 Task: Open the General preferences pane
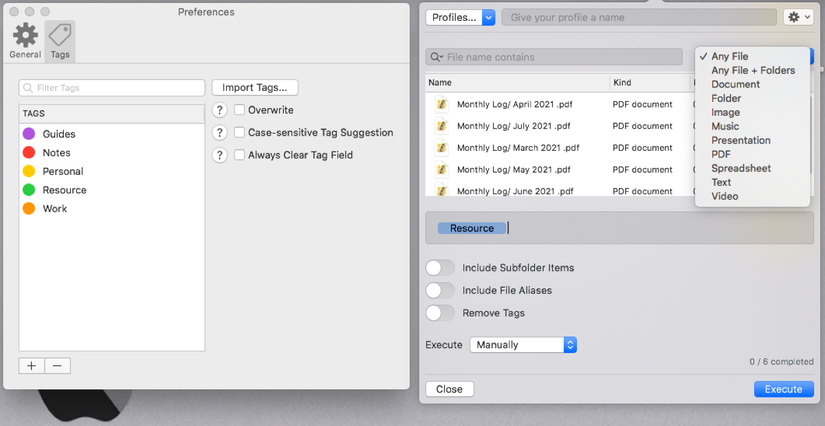[25, 41]
